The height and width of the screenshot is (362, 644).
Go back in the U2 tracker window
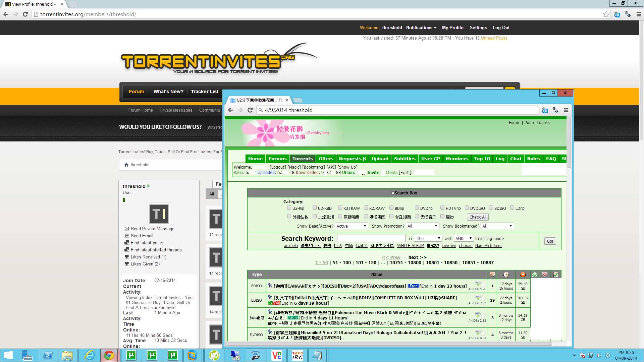[x=230, y=110]
